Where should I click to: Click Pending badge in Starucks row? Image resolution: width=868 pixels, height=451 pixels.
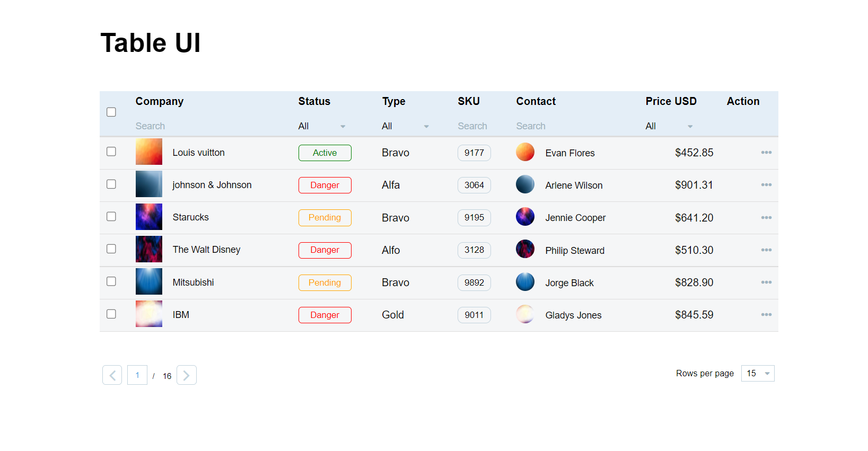pos(325,218)
